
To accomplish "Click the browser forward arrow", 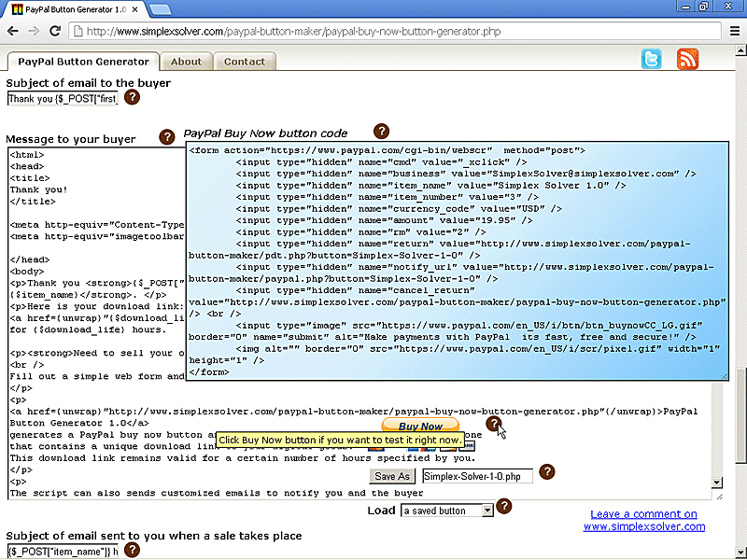I will coord(34,32).
